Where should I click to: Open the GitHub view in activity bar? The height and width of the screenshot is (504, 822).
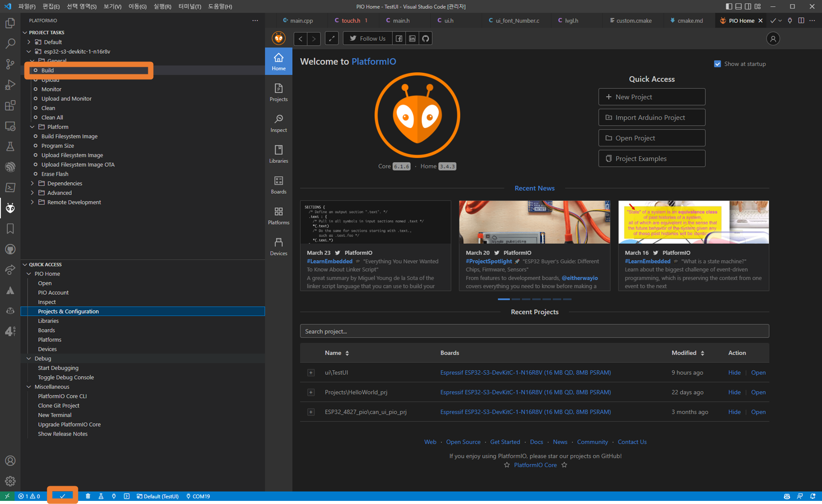click(x=10, y=249)
